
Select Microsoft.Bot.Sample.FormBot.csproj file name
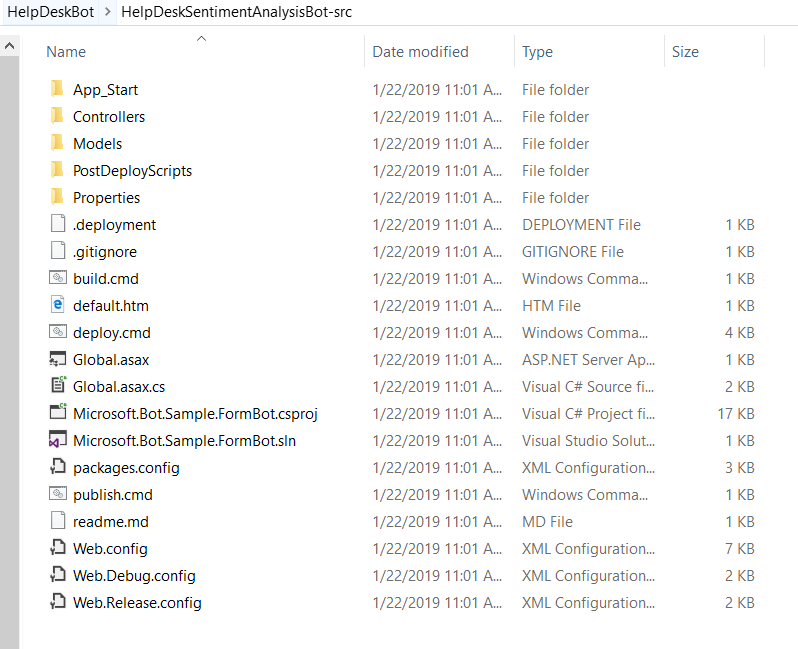195,413
